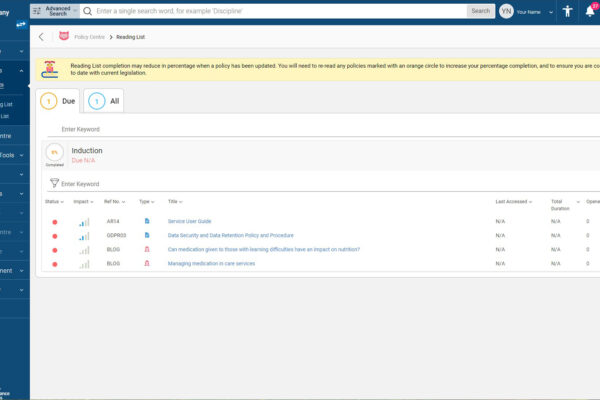Open Policy Centre breadcrumb link
This screenshot has width=600, height=400.
coord(89,37)
